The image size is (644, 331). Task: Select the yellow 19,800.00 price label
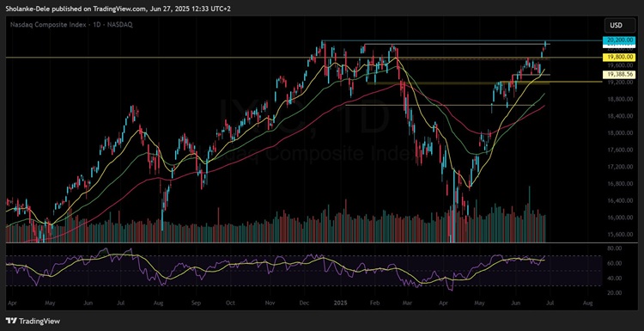pyautogui.click(x=619, y=57)
